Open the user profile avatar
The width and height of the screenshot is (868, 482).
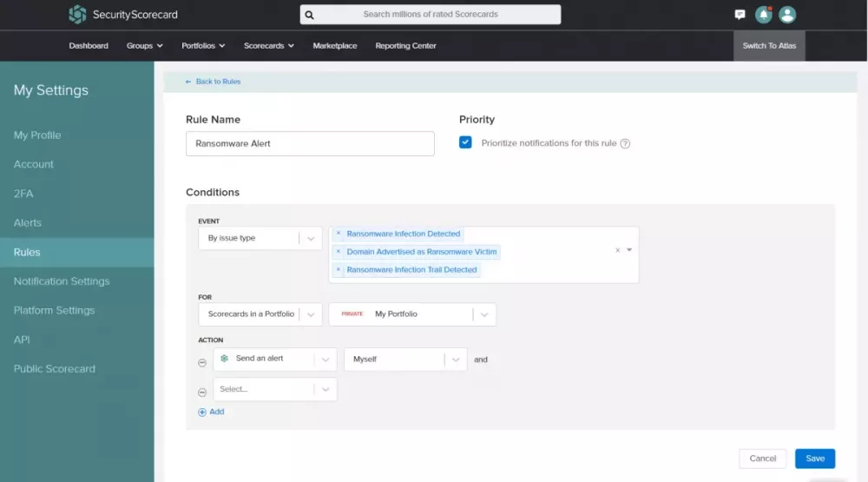tap(787, 15)
